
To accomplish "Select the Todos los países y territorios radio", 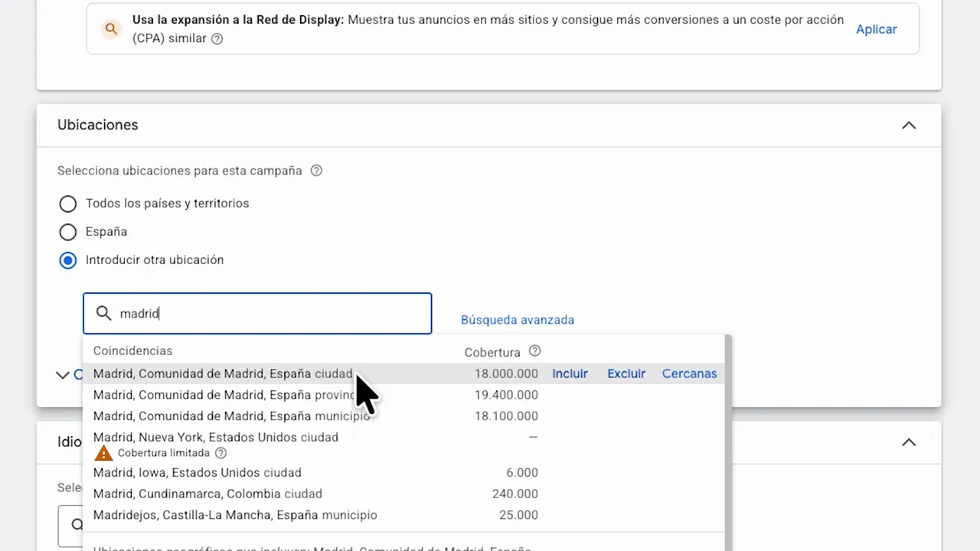I will [x=68, y=204].
